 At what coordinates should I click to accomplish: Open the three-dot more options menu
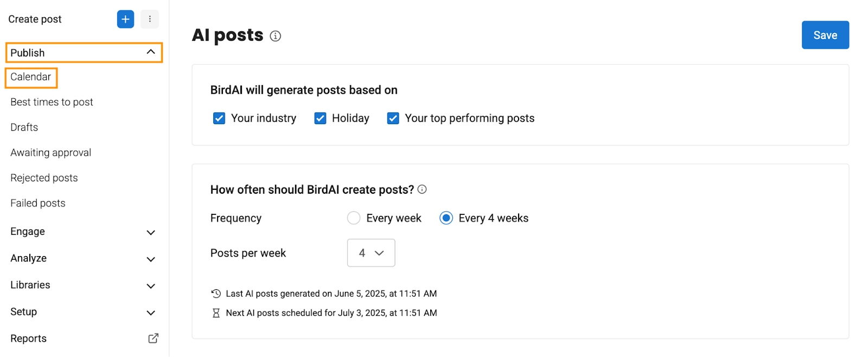point(150,19)
